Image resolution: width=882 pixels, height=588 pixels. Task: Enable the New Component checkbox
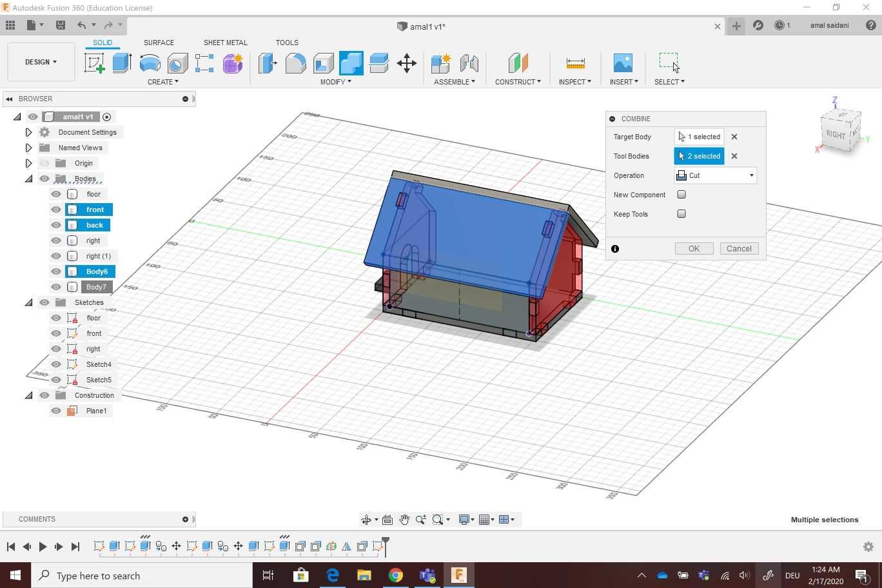[x=681, y=195]
